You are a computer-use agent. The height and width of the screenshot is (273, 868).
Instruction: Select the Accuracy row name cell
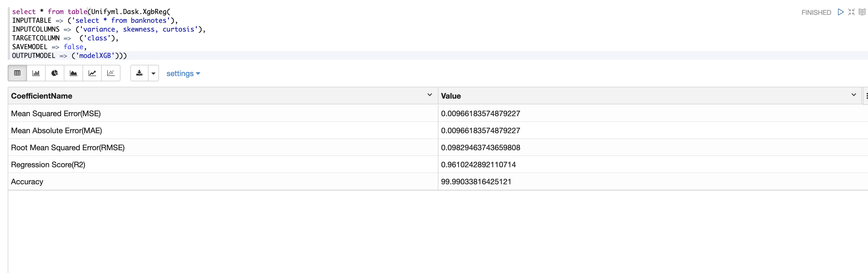[x=223, y=182]
